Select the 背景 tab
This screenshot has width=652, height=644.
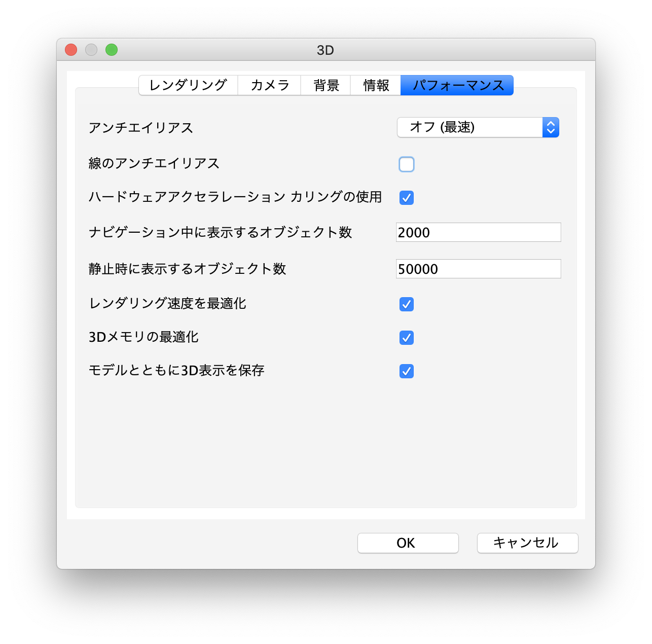(325, 85)
